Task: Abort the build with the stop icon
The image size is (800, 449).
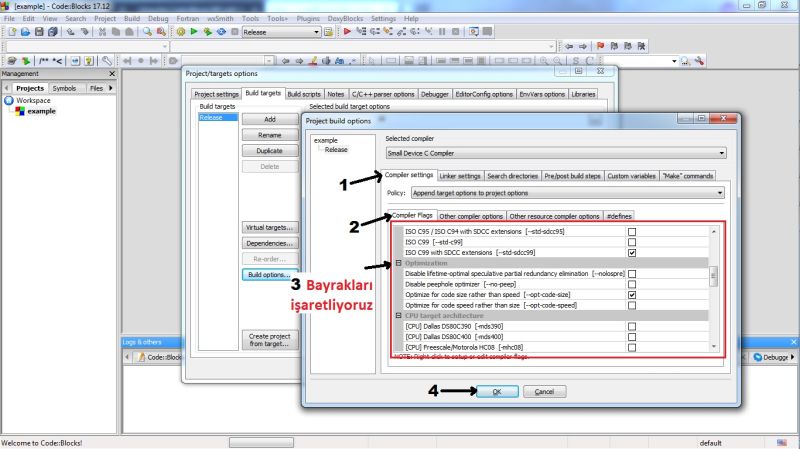Action: click(x=235, y=32)
